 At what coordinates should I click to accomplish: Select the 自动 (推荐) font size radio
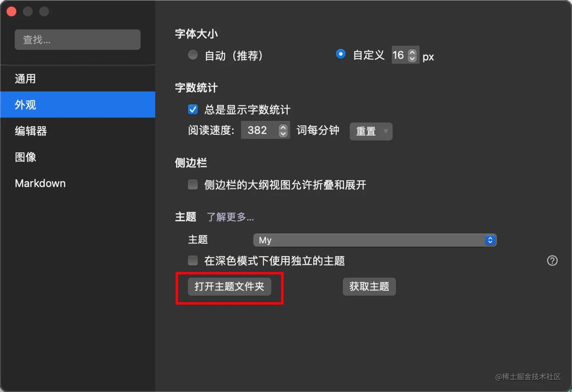pos(193,55)
